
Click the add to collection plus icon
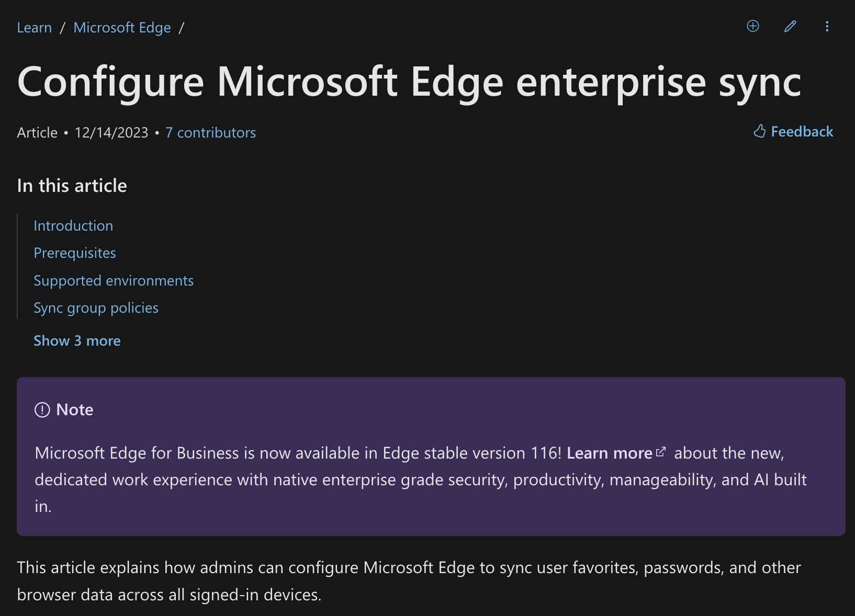[752, 26]
